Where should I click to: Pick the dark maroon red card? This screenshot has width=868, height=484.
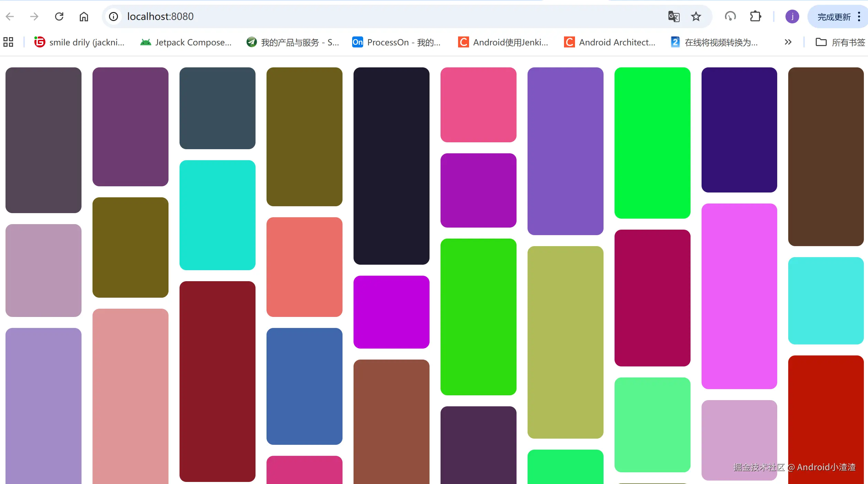217,382
